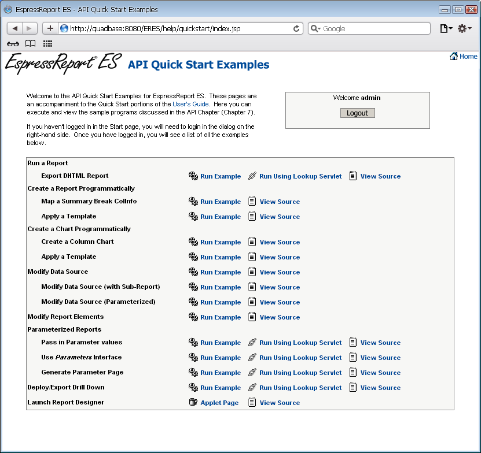481x453 pixels.
Task: Run Using Lookup Servlet for Generate Parameter Page
Action: click(300, 373)
